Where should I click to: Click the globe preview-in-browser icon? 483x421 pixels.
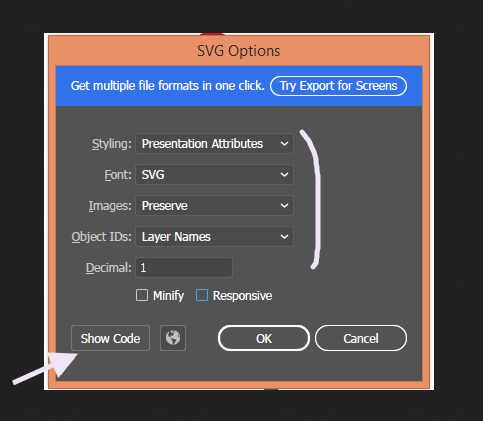point(173,338)
